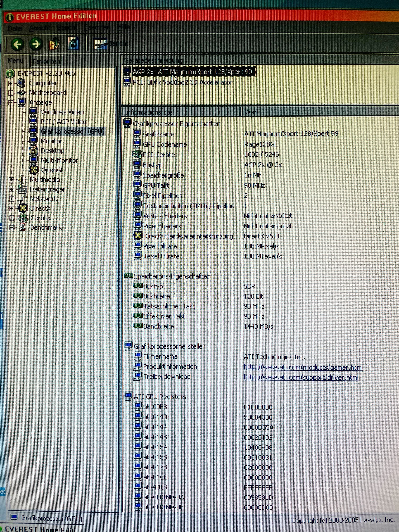The height and width of the screenshot is (532, 399).
Task: Click the Benchmark hourglass icon
Action: 23,227
